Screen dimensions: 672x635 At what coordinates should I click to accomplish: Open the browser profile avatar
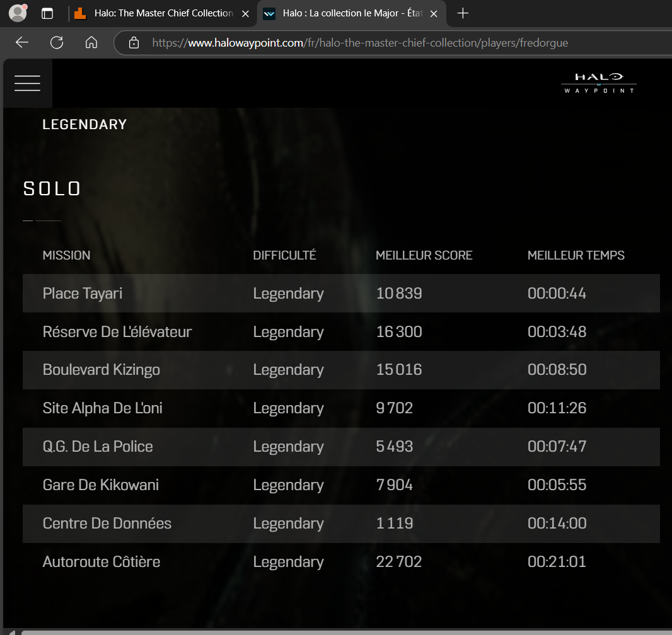pyautogui.click(x=18, y=13)
